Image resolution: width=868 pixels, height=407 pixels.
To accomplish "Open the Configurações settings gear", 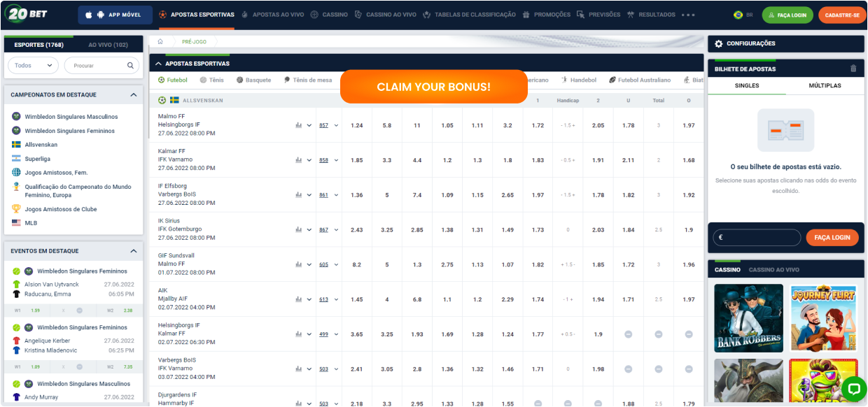I will coord(719,43).
